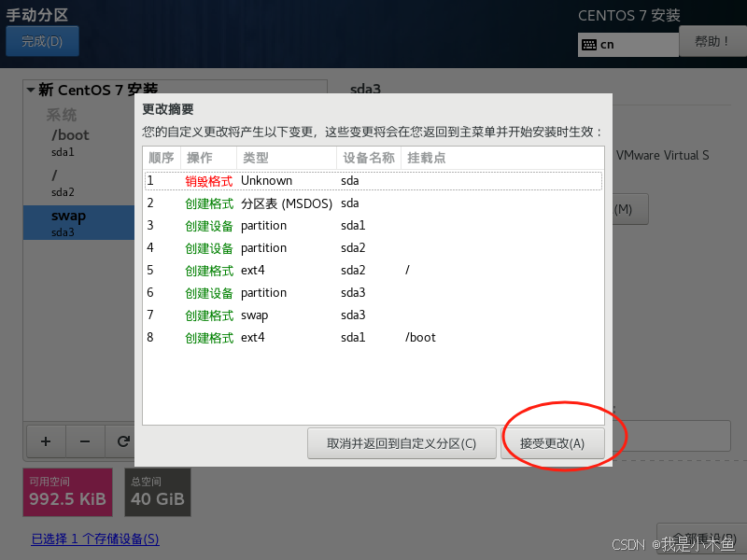Select row 1 destroy format Unknown sda
The width and height of the screenshot is (747, 560).
coord(373,181)
